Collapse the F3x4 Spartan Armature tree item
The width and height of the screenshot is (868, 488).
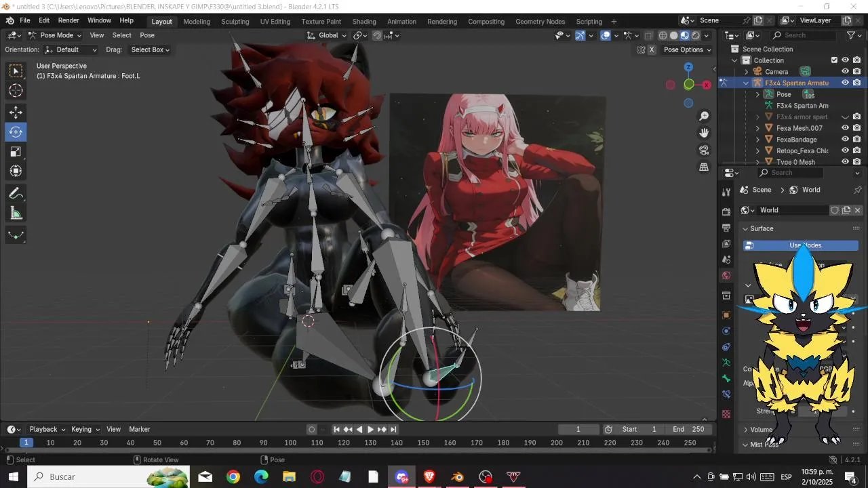(746, 83)
